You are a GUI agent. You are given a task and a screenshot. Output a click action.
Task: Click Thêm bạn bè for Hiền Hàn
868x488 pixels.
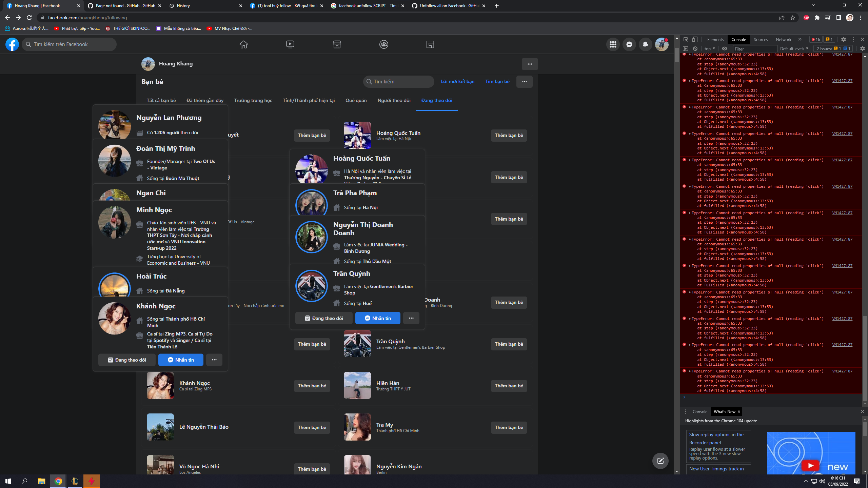click(x=509, y=386)
